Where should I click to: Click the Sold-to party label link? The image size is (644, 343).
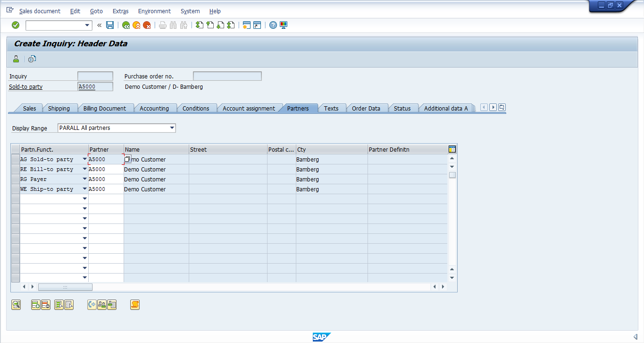26,86
